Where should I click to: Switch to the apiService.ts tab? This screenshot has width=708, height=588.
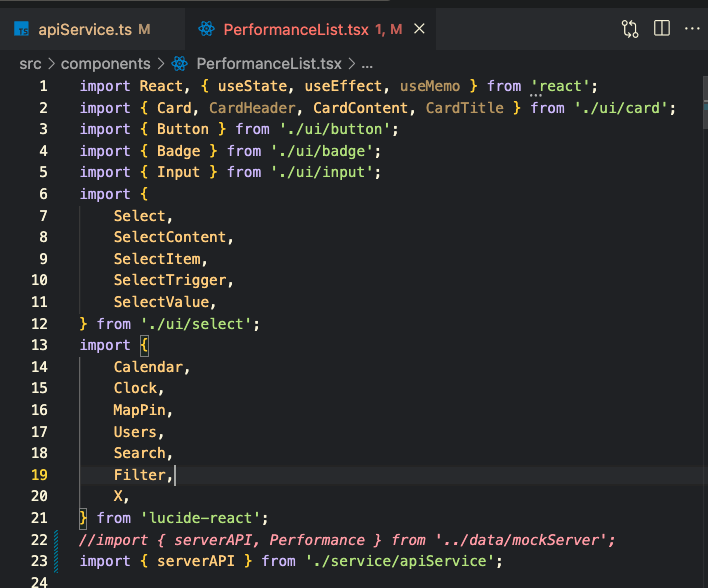tap(87, 29)
